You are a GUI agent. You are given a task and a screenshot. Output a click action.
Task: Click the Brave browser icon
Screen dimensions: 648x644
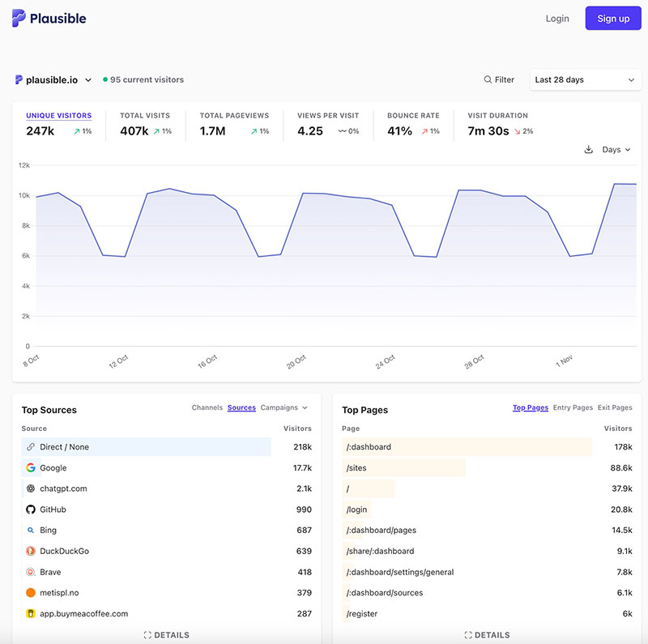(x=30, y=572)
